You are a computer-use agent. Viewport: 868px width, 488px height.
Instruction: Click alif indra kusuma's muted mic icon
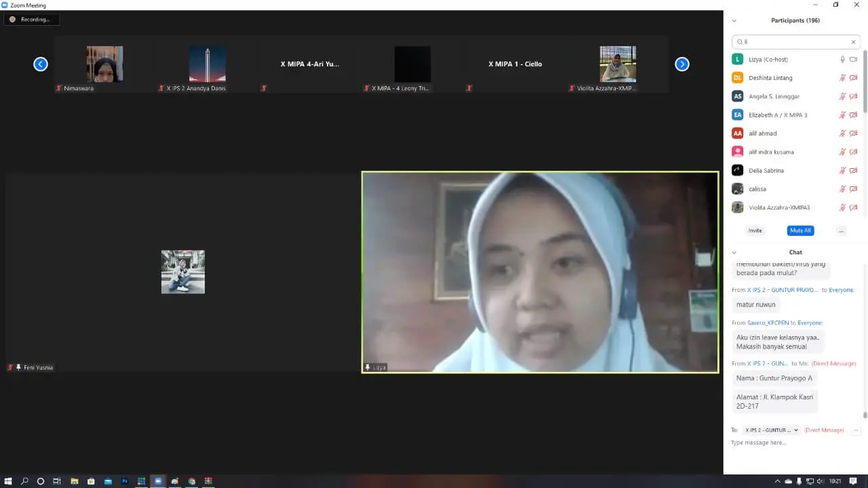pos(842,152)
